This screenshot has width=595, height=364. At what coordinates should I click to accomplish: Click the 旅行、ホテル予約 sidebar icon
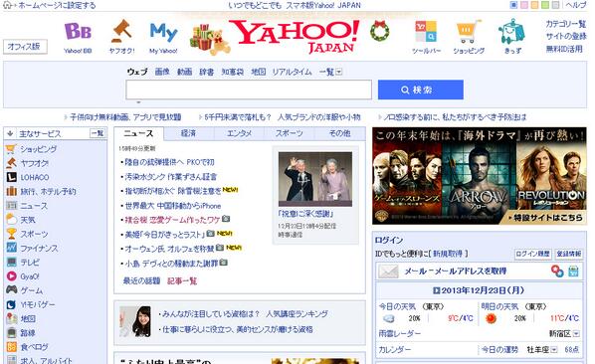11,191
